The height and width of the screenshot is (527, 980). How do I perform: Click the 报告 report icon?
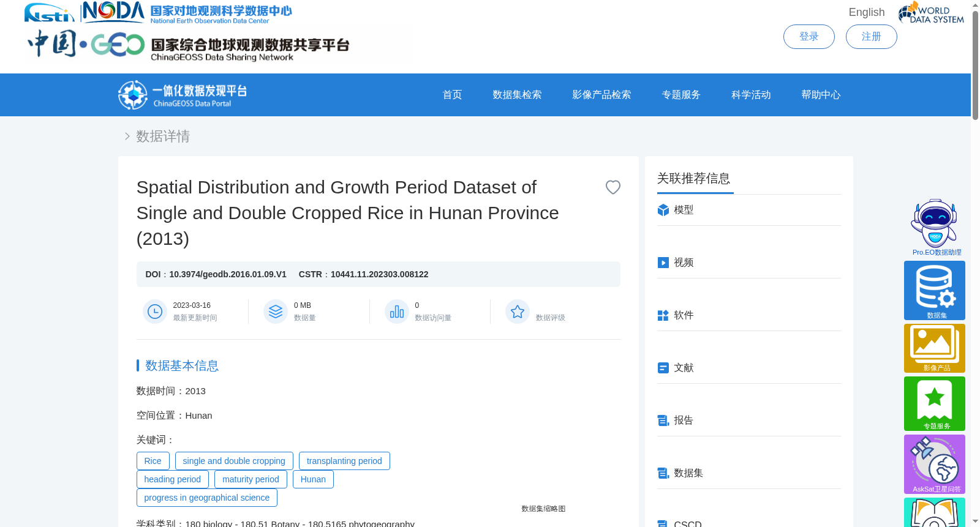click(663, 420)
